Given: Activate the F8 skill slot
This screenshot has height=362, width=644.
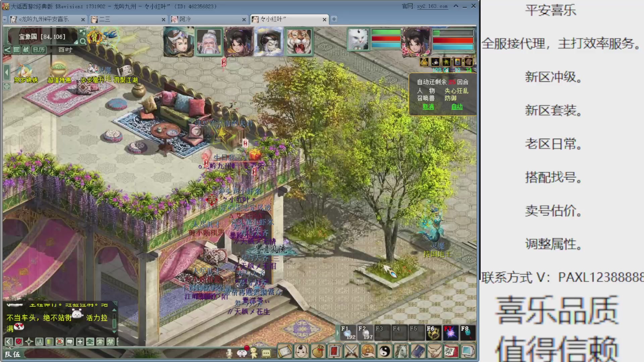Looking at the screenshot, I should click(x=468, y=332).
